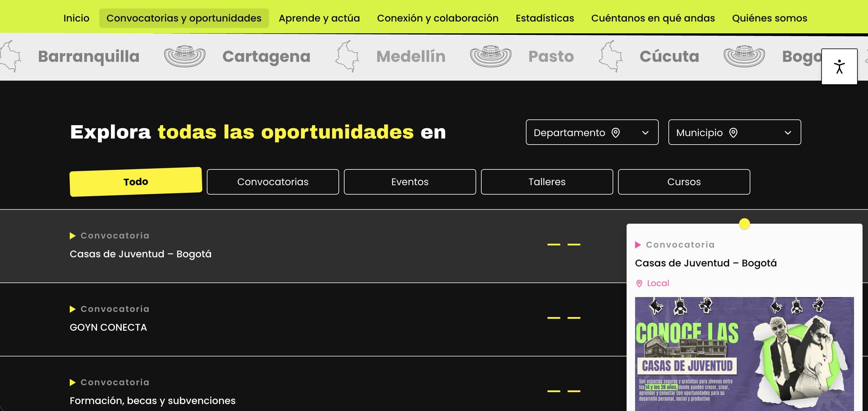Open the Municipio dropdown
Screen dimensions: 868x411
[x=735, y=132]
